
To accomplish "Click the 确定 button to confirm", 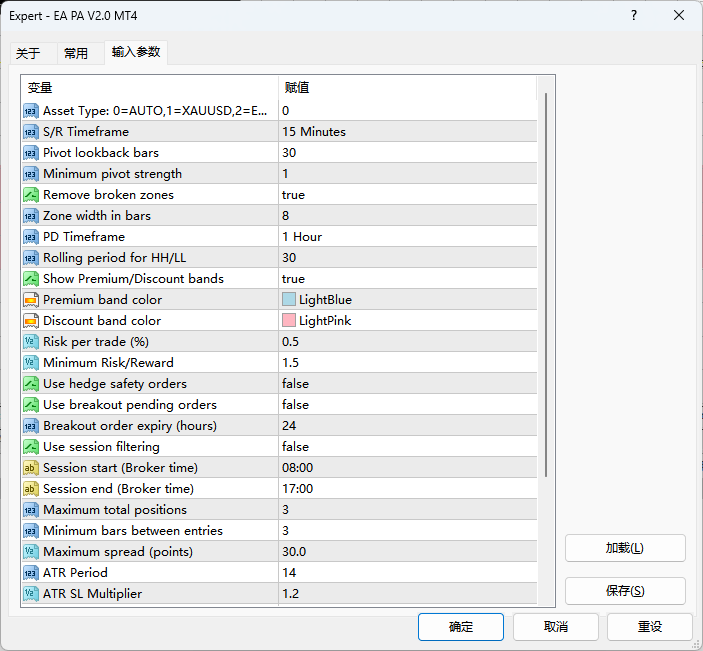I will coord(461,627).
